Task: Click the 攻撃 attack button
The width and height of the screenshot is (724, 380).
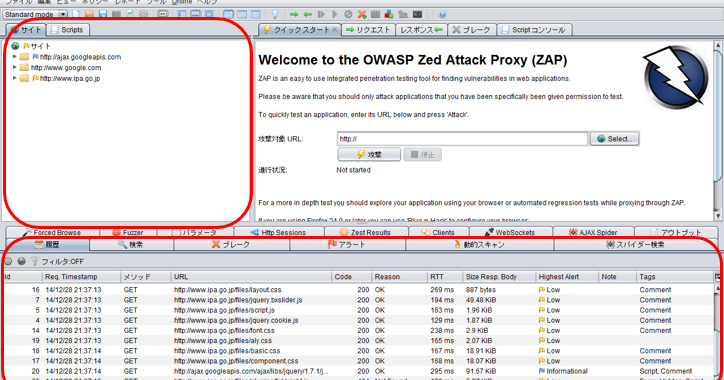Action: tap(369, 154)
